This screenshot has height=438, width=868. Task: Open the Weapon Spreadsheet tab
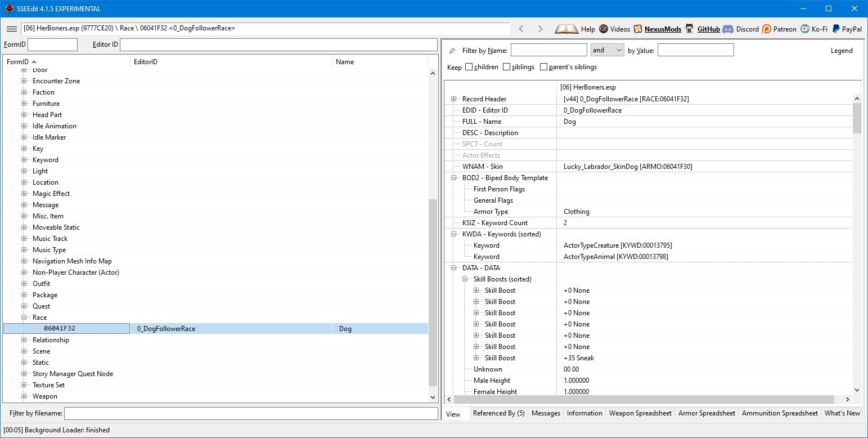[640, 413]
